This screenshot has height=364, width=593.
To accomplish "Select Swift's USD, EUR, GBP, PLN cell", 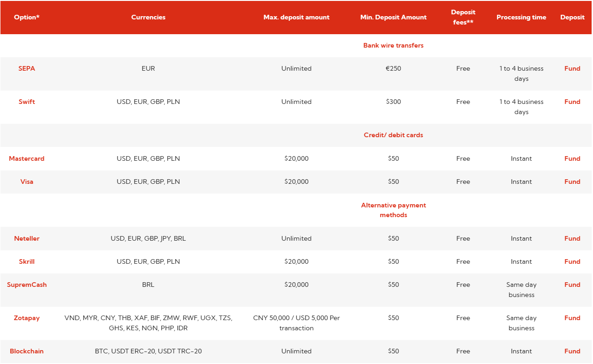I will (x=148, y=102).
